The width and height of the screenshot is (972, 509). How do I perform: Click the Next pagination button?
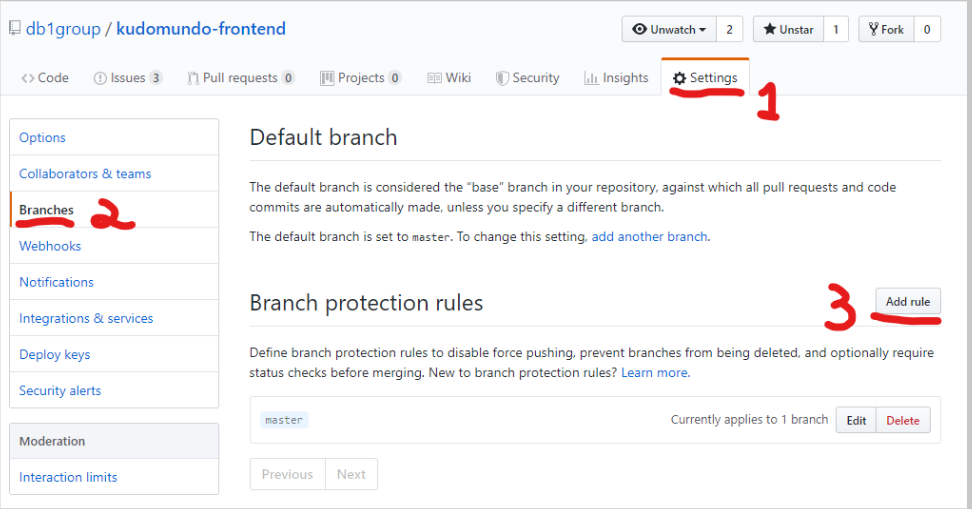coord(351,474)
